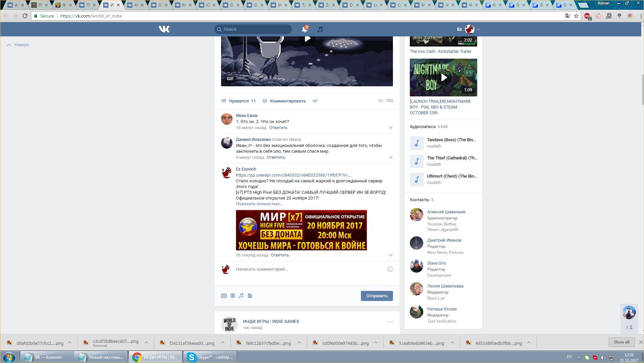
Task: Open the Adblock Plus extension icon
Action: click(x=587, y=16)
